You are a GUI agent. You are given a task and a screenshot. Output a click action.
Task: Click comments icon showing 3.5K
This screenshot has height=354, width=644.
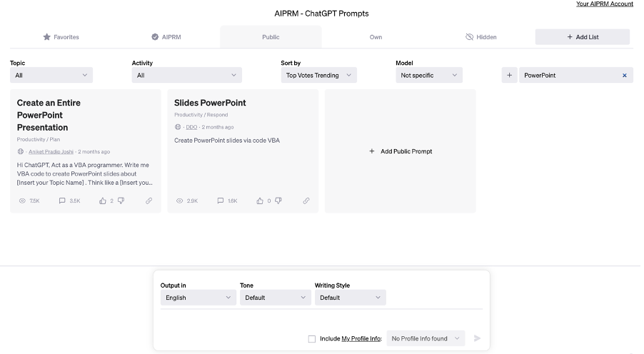(62, 201)
